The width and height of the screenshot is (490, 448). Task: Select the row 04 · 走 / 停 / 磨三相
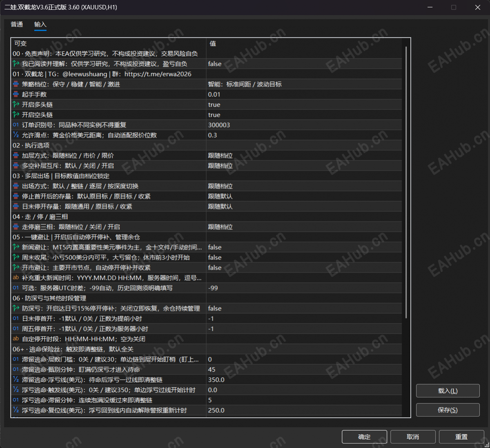coord(206,217)
